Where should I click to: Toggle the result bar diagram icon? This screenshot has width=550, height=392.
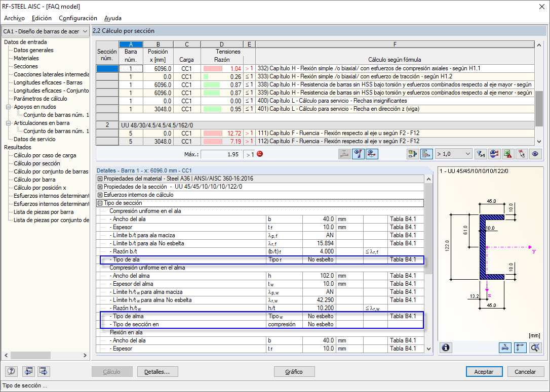coord(426,154)
